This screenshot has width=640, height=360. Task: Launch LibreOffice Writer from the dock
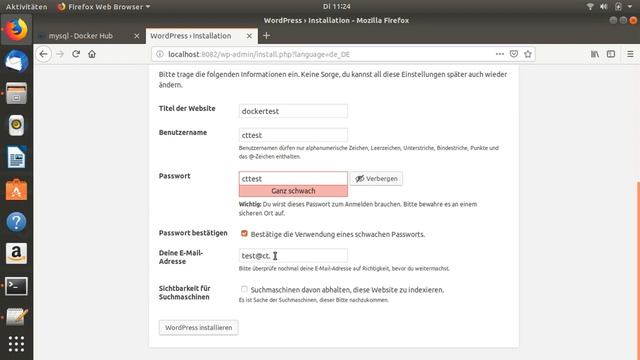[16, 157]
